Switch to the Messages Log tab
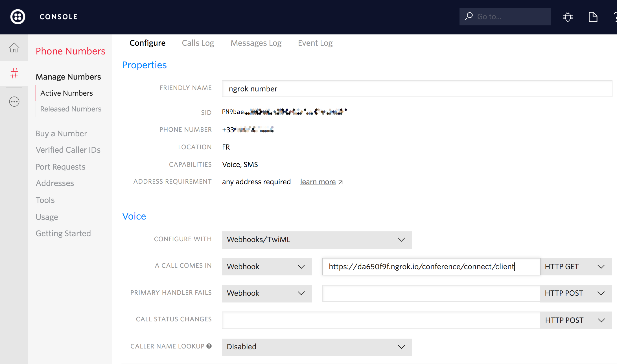The height and width of the screenshot is (364, 617). pos(256,43)
